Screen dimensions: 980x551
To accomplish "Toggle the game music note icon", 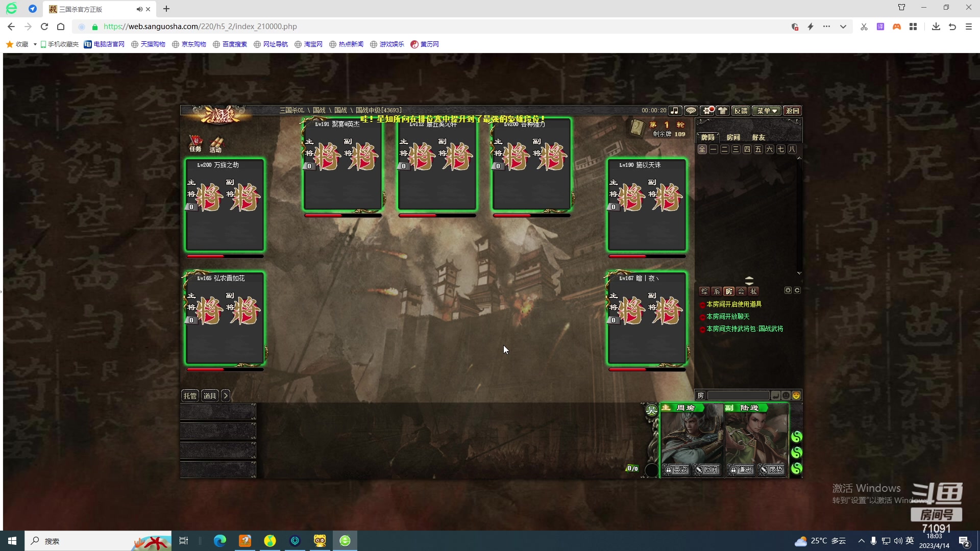I will click(675, 111).
